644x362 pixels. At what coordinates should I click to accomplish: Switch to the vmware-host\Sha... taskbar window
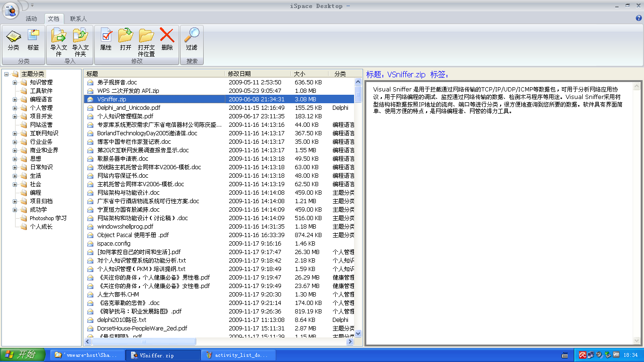point(88,355)
